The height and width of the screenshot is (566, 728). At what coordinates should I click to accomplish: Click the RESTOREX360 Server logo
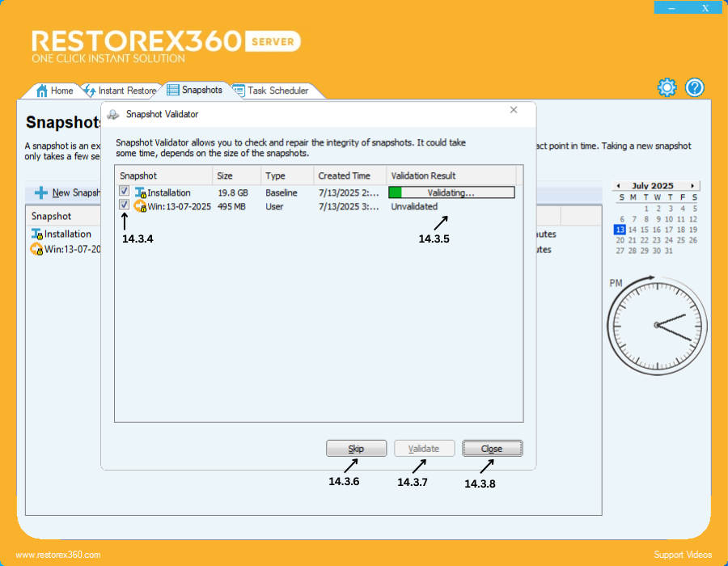coord(166,46)
